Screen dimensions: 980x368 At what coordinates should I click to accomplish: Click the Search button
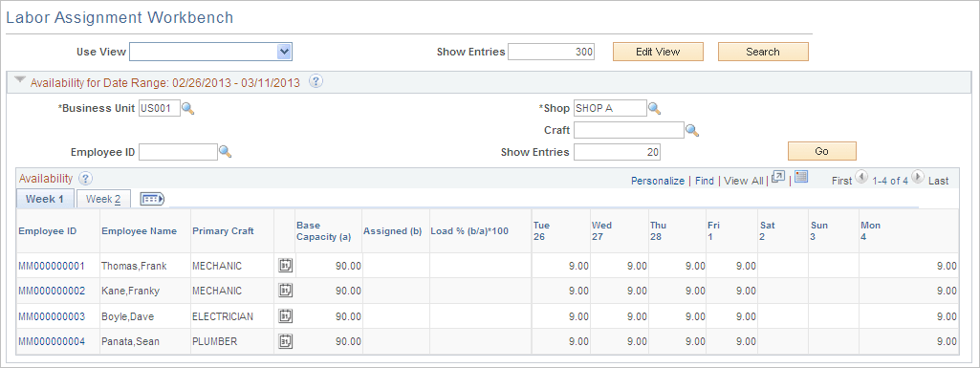tap(763, 52)
